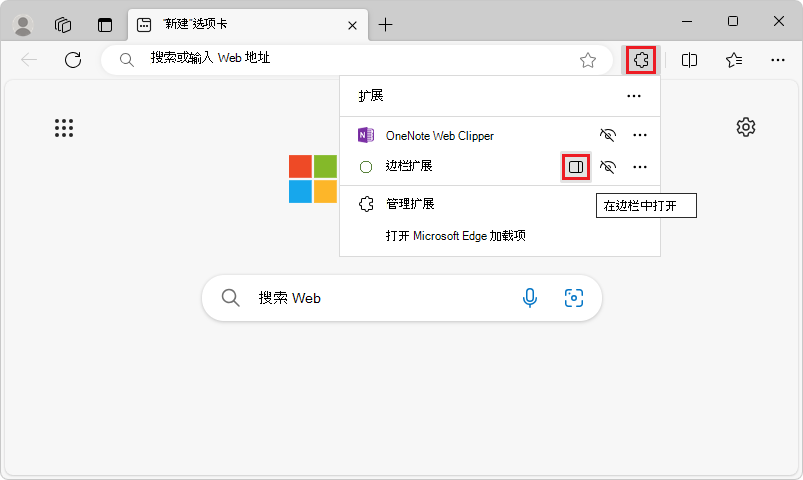Open 边栏扩展 in the sidebar
The height and width of the screenshot is (480, 803).
[x=576, y=166]
